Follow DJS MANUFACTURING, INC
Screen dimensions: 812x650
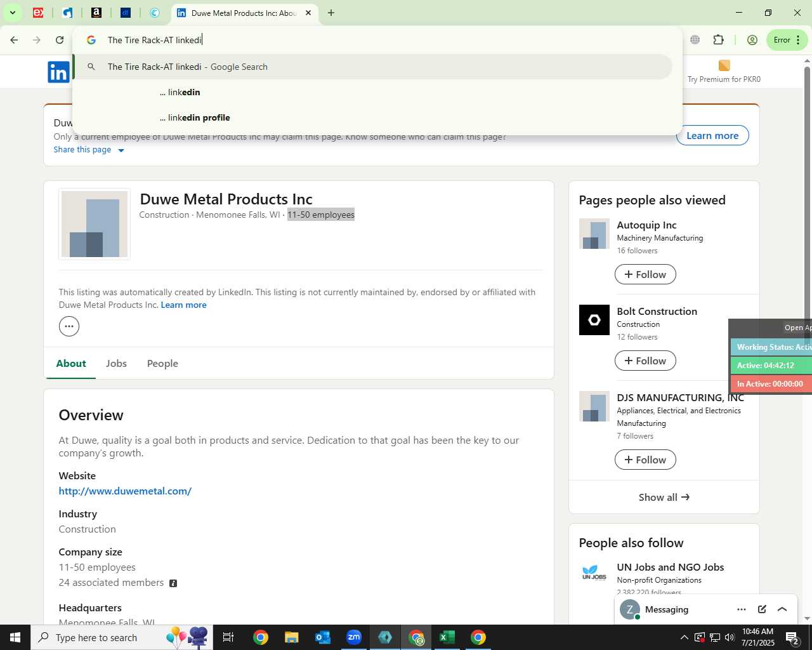645,460
